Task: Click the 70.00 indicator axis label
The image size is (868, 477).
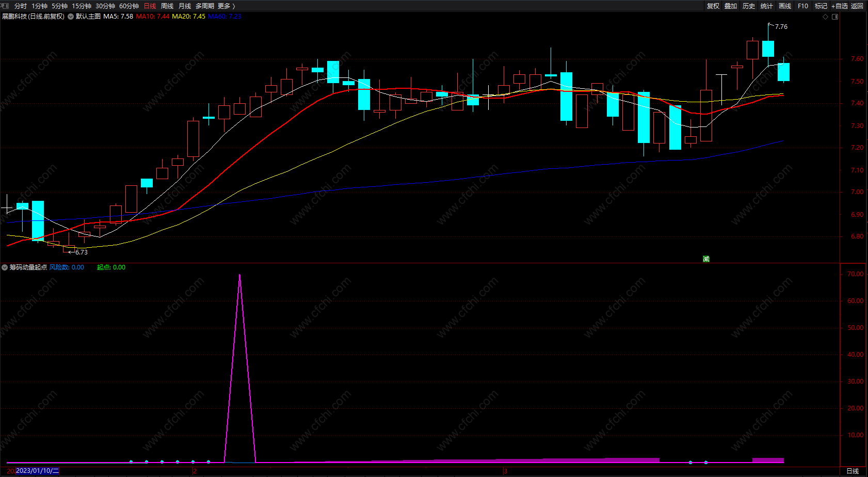Action: coord(856,274)
